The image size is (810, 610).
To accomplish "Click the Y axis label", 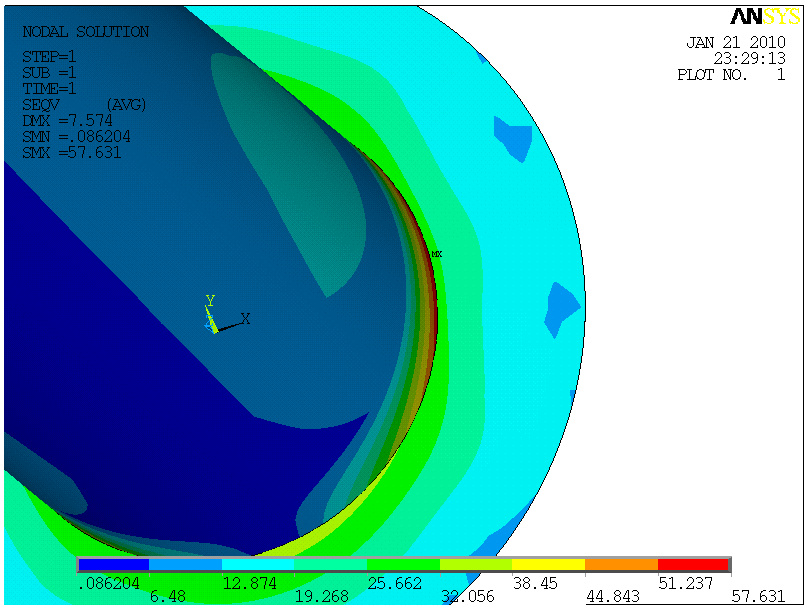I will [x=210, y=300].
